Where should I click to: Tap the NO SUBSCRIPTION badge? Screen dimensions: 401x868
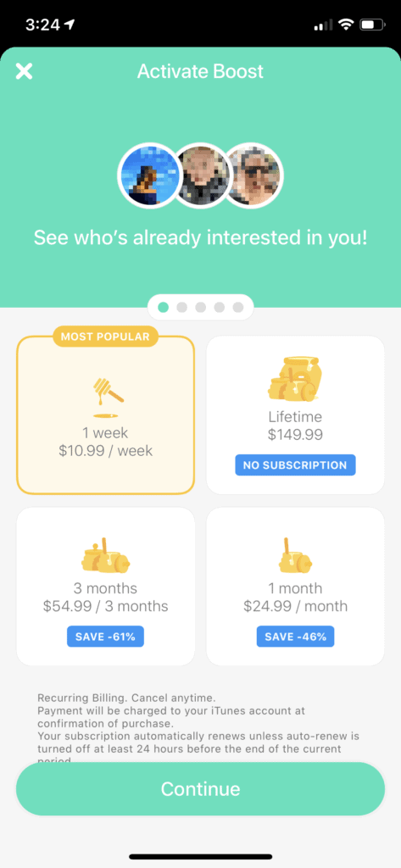[x=295, y=465]
